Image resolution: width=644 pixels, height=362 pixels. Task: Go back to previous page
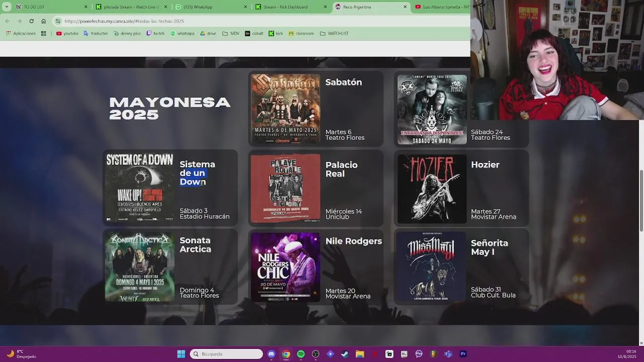[x=7, y=21]
